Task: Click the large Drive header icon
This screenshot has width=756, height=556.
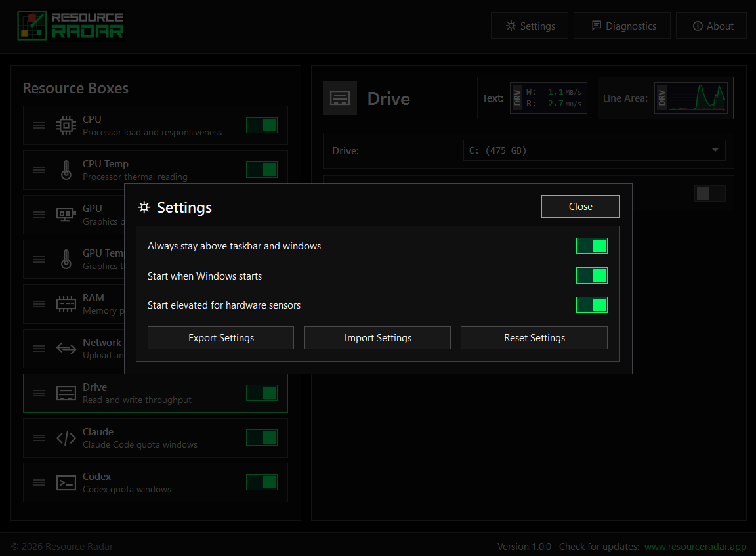Action: click(x=340, y=98)
